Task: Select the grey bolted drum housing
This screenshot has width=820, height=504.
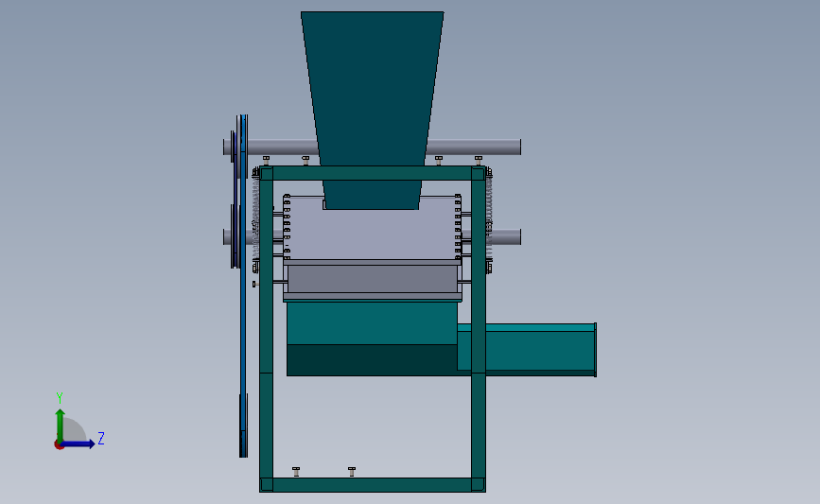Action: (x=372, y=228)
